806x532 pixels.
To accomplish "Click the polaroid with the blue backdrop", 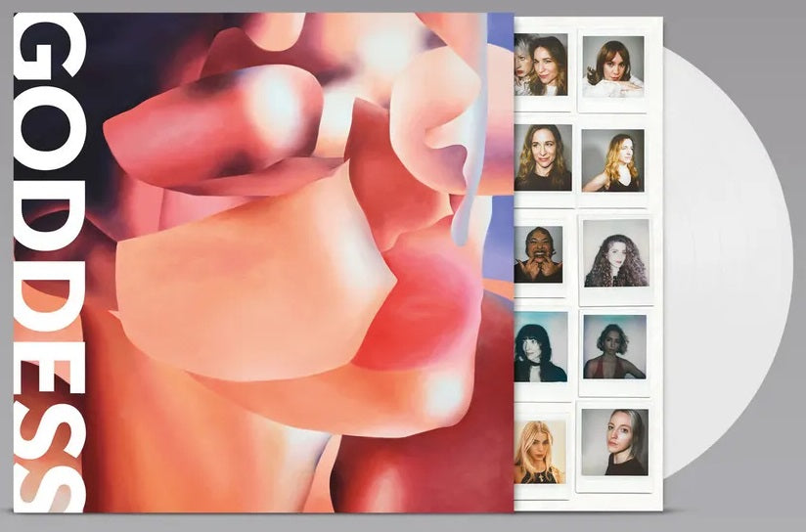I will 613,348.
